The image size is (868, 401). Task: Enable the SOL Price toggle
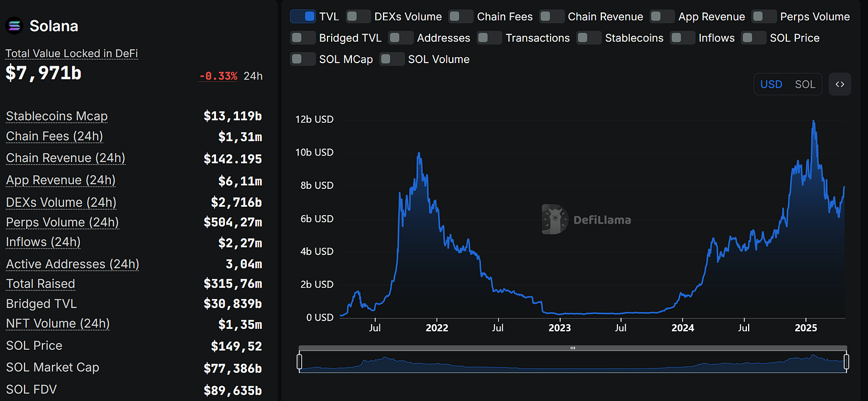coord(753,38)
